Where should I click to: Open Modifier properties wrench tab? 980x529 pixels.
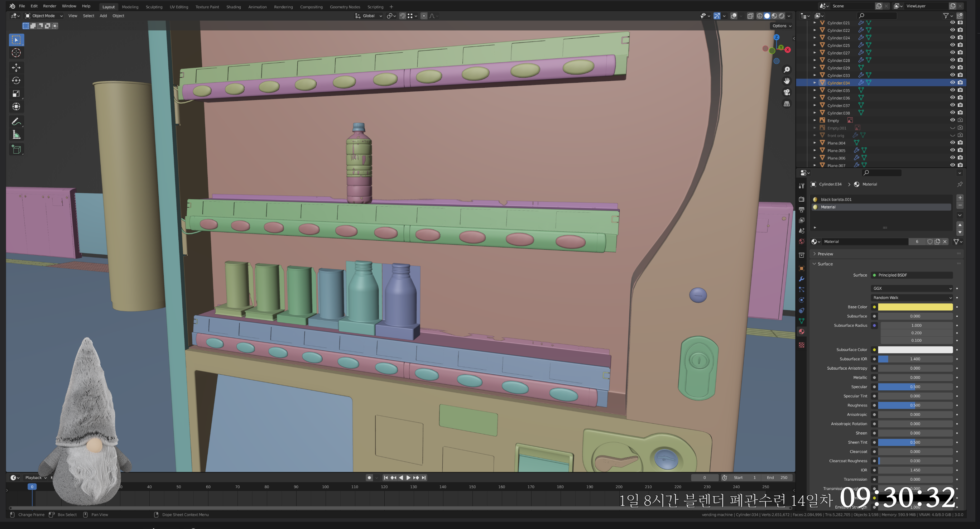tap(801, 279)
